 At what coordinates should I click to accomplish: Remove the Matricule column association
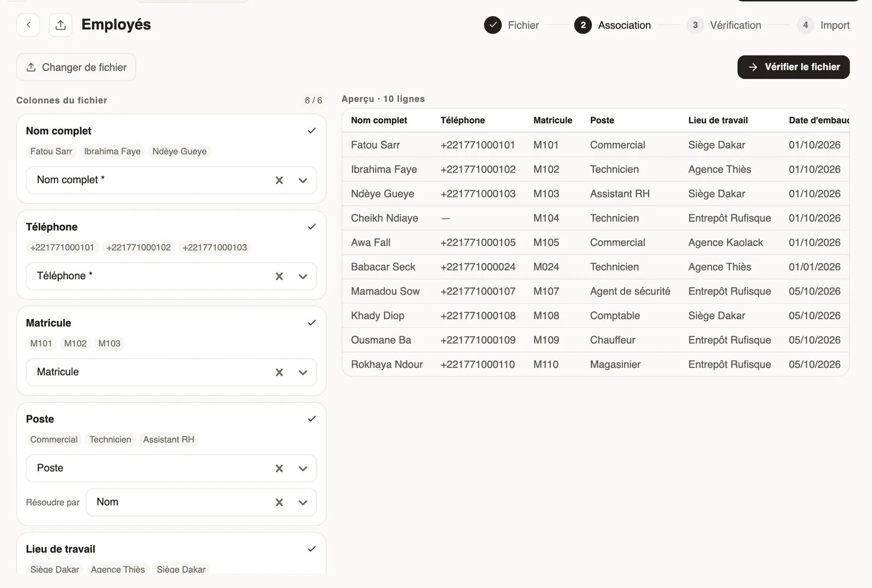(x=279, y=372)
